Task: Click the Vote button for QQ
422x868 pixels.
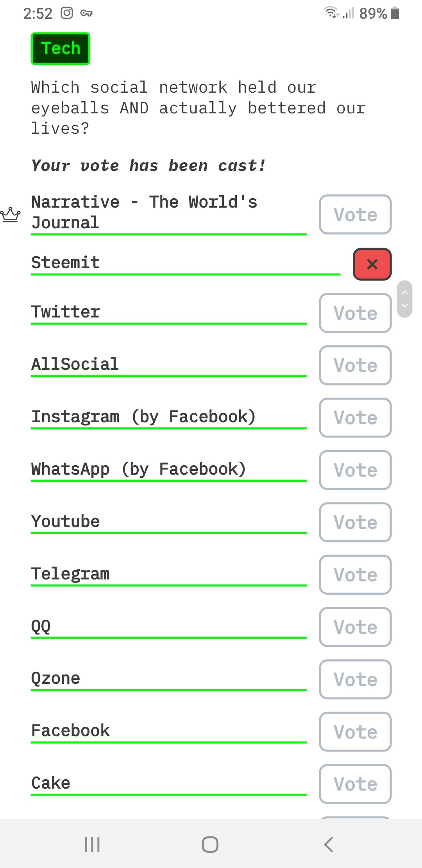Action: click(x=355, y=627)
